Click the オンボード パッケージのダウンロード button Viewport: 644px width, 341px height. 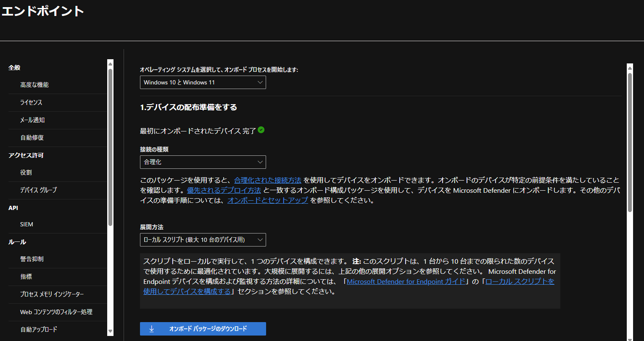tap(203, 329)
